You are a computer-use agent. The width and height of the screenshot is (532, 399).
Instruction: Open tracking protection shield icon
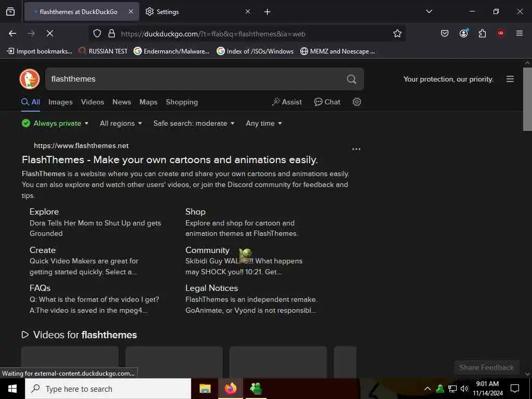(x=97, y=33)
